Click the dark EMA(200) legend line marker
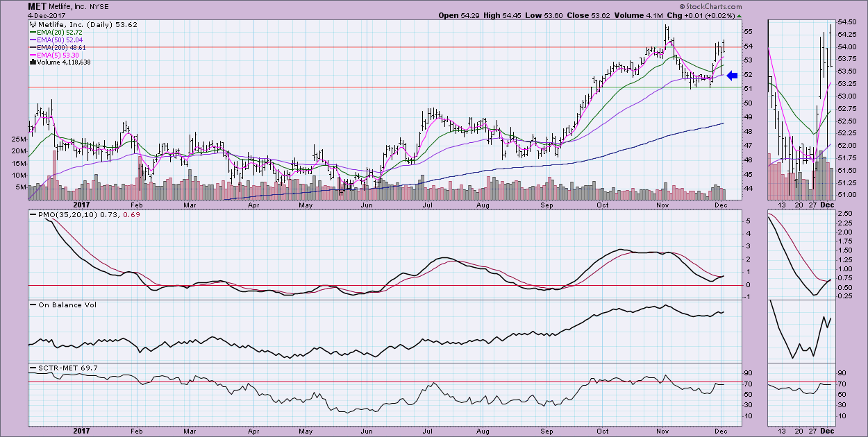Viewport: 868px width, 437px height. coord(32,47)
